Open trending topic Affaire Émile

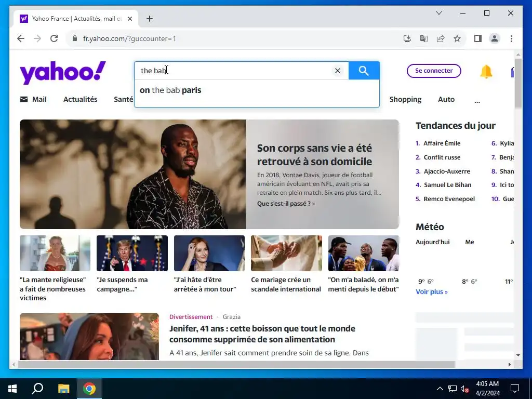[442, 143]
